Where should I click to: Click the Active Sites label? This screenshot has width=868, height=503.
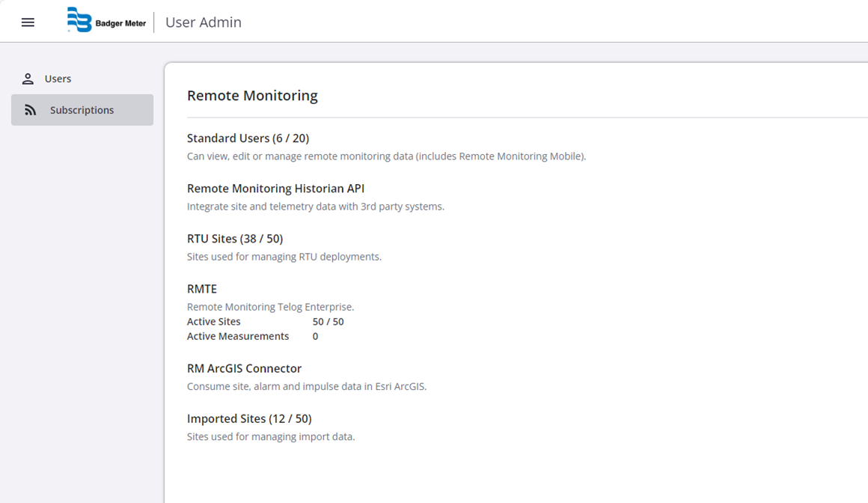click(214, 322)
